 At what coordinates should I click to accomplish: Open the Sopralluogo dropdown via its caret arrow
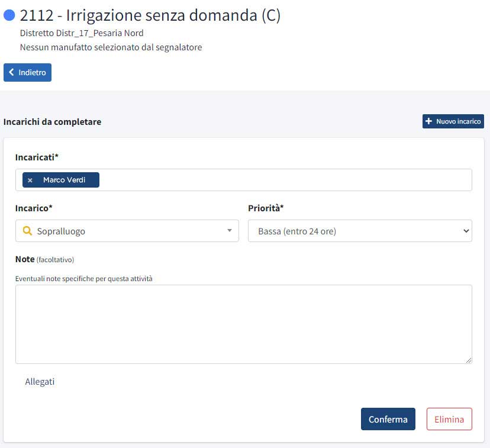point(230,231)
